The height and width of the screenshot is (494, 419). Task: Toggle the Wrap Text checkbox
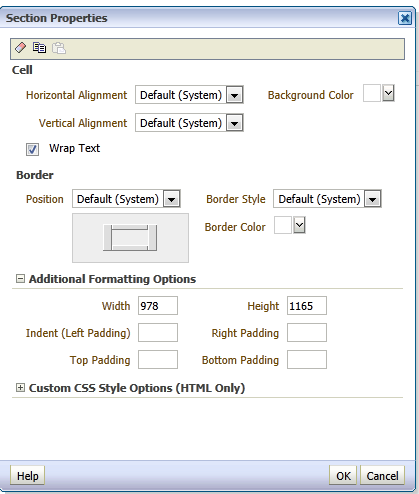32,149
